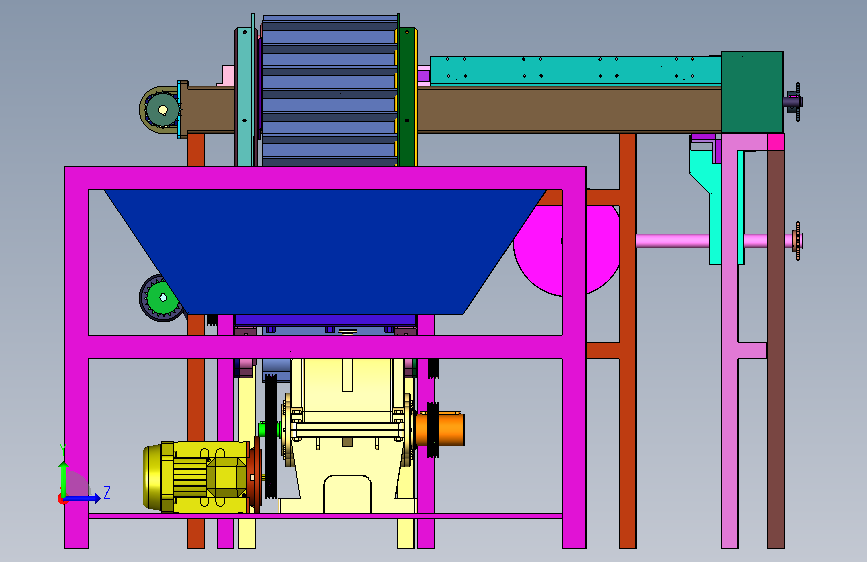Viewport: 867px width, 562px height.
Task: Select the long brown horizontal beam
Action: click(x=569, y=109)
